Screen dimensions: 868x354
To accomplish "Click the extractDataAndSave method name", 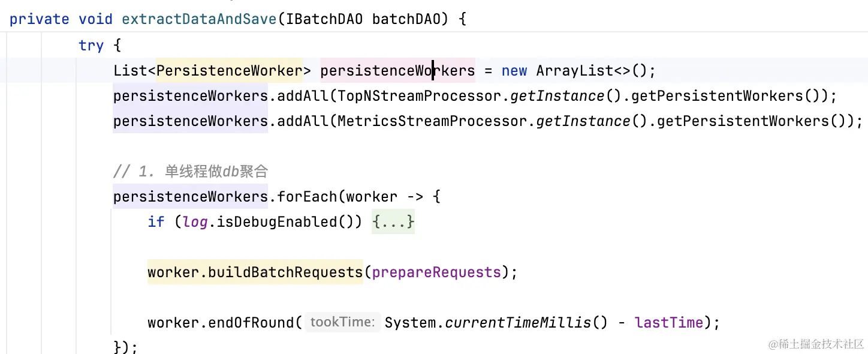I will (x=199, y=19).
